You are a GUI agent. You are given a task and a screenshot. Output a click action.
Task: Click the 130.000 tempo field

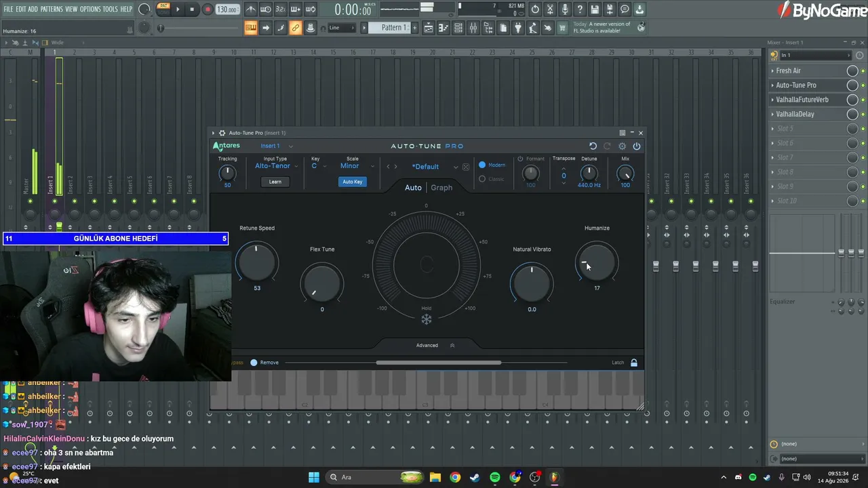(x=227, y=9)
